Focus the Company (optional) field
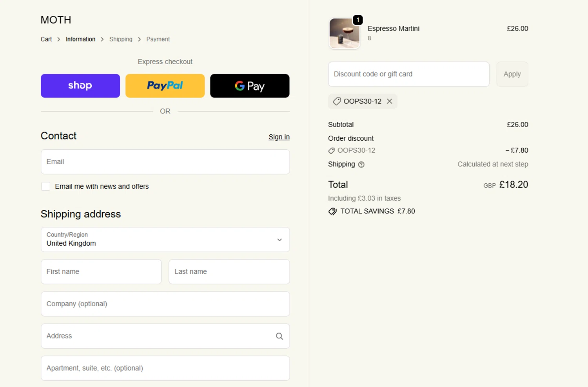588x387 pixels. click(165, 304)
